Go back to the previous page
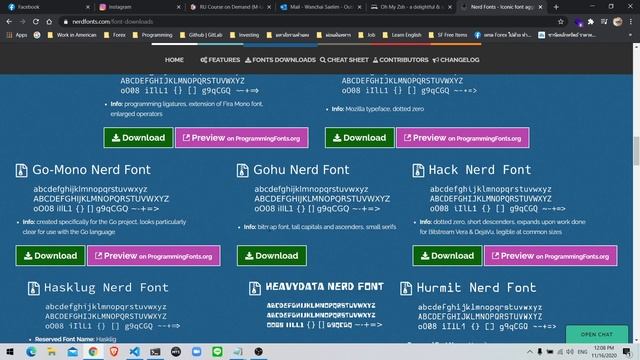This screenshot has width=640, height=360. tap(9, 22)
